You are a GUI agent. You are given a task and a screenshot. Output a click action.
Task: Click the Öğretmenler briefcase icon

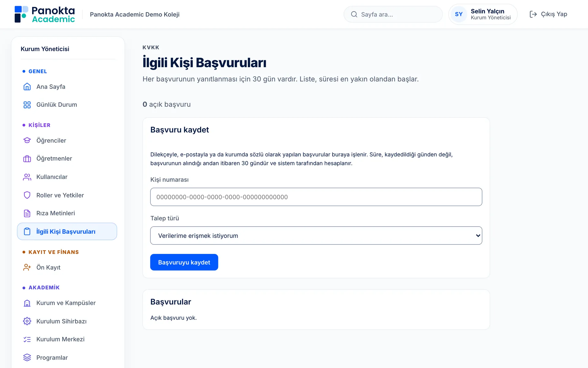tap(27, 159)
